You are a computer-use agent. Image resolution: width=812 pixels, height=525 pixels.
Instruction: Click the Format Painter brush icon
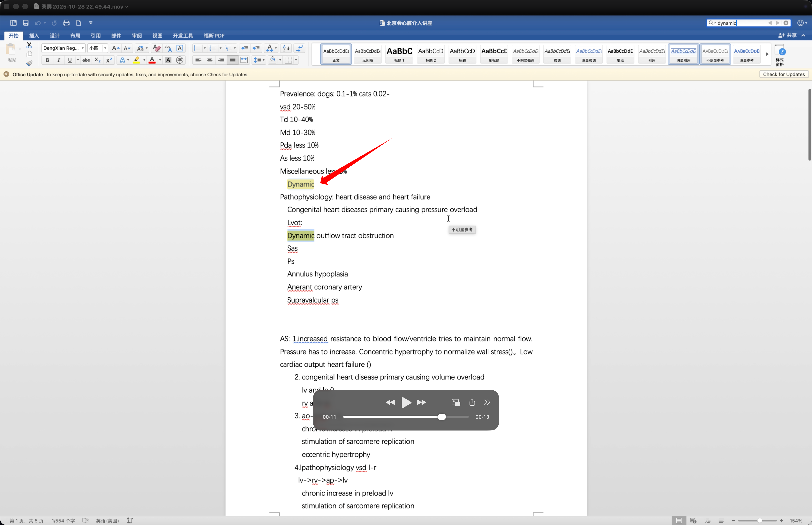[29, 63]
